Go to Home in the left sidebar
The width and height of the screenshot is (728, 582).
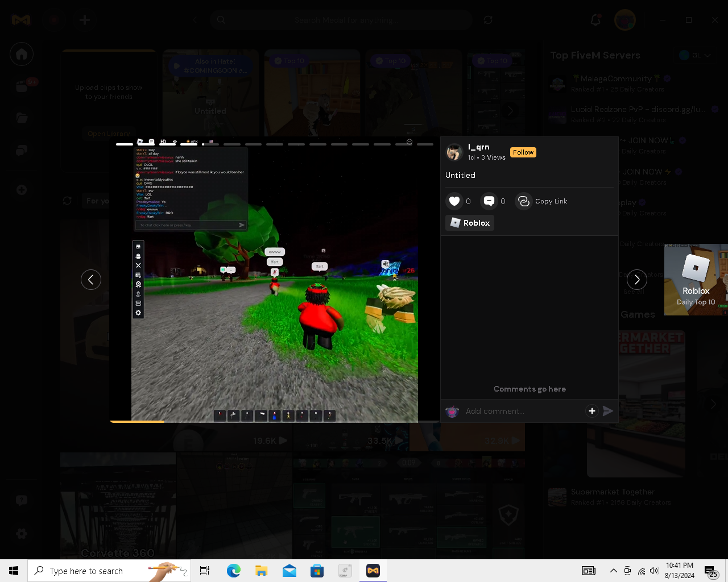pyautogui.click(x=22, y=54)
